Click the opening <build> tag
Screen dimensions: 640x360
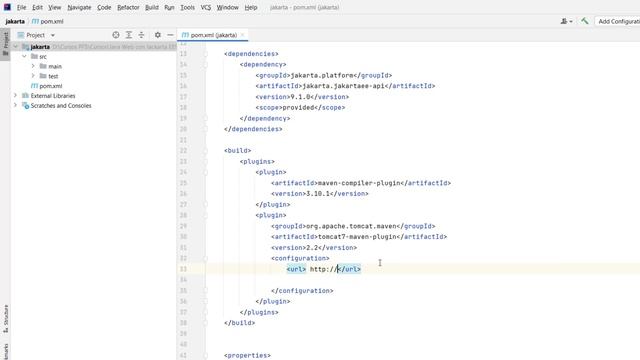238,151
